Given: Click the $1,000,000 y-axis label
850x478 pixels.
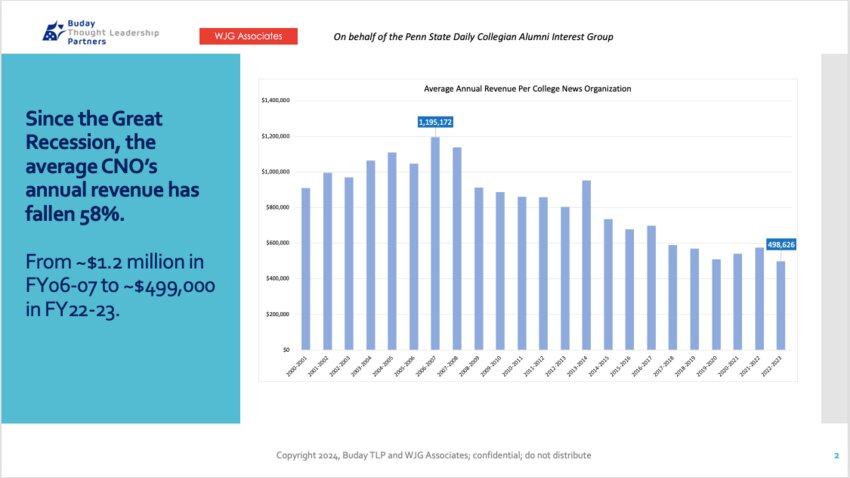Looking at the screenshot, I should [x=275, y=172].
